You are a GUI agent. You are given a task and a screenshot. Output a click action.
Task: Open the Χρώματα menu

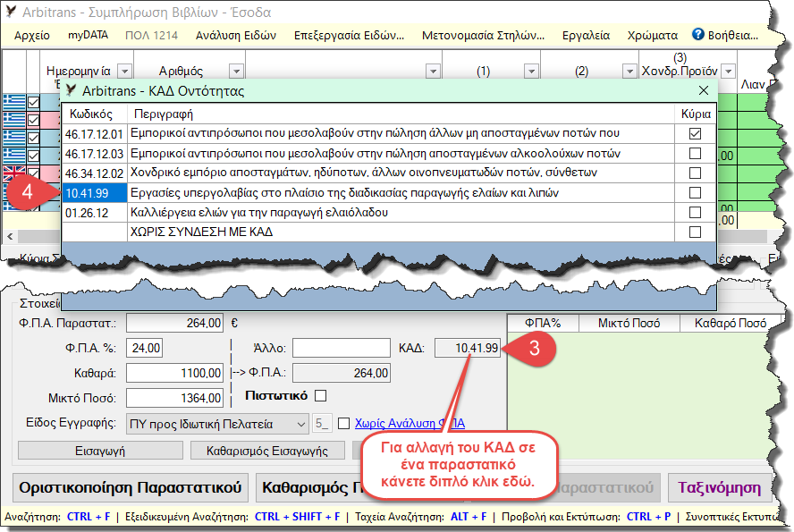click(x=652, y=36)
